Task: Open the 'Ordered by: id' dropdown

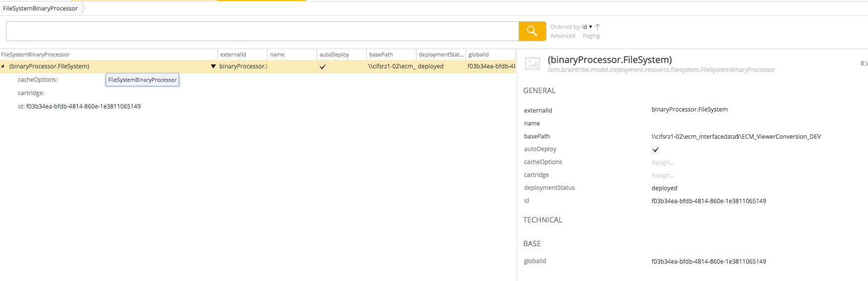Action: point(587,27)
